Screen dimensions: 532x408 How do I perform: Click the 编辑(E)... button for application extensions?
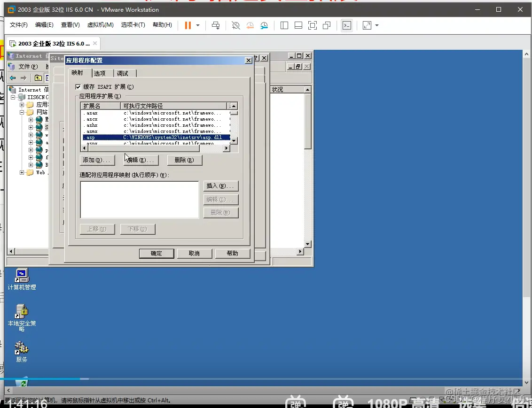[141, 160]
